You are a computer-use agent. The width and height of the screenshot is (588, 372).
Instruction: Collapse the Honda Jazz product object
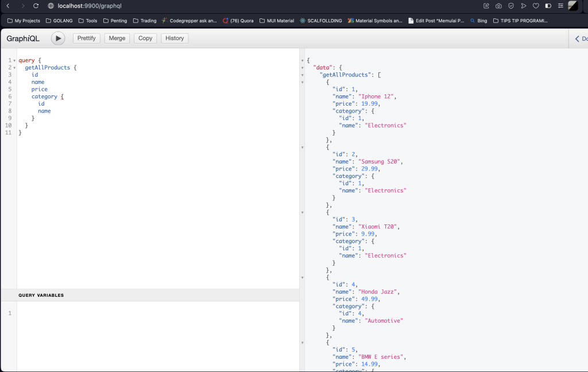(x=303, y=277)
